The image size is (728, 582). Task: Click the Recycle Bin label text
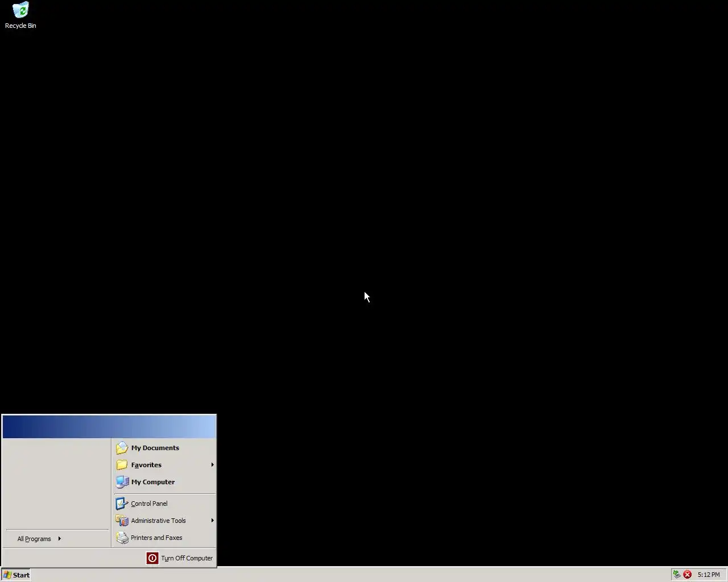pos(20,26)
